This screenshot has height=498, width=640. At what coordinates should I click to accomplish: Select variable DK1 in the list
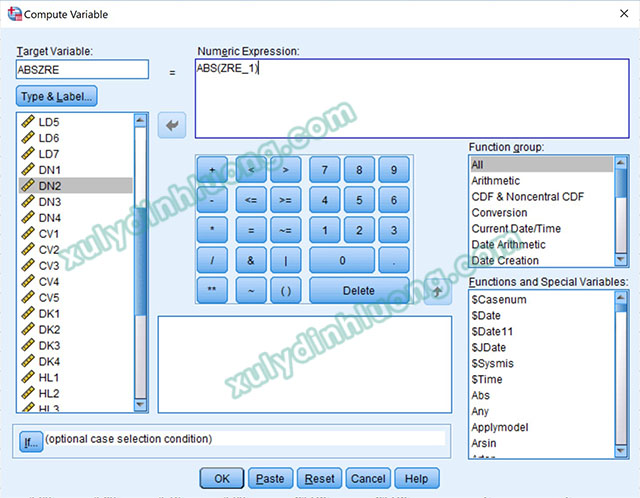(76, 313)
